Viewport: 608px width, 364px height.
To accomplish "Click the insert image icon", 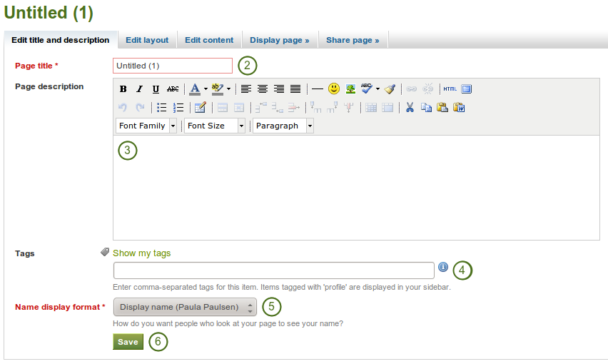I will point(350,89).
